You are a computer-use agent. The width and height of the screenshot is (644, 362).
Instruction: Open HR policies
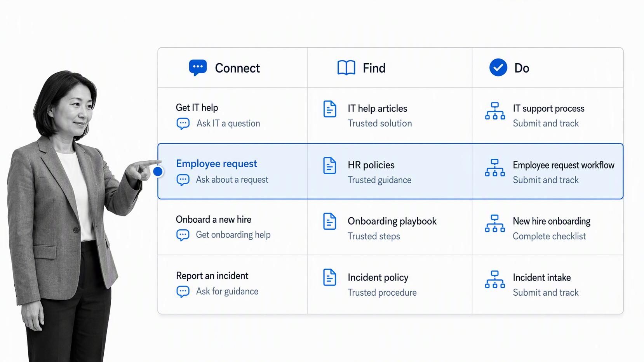(371, 165)
